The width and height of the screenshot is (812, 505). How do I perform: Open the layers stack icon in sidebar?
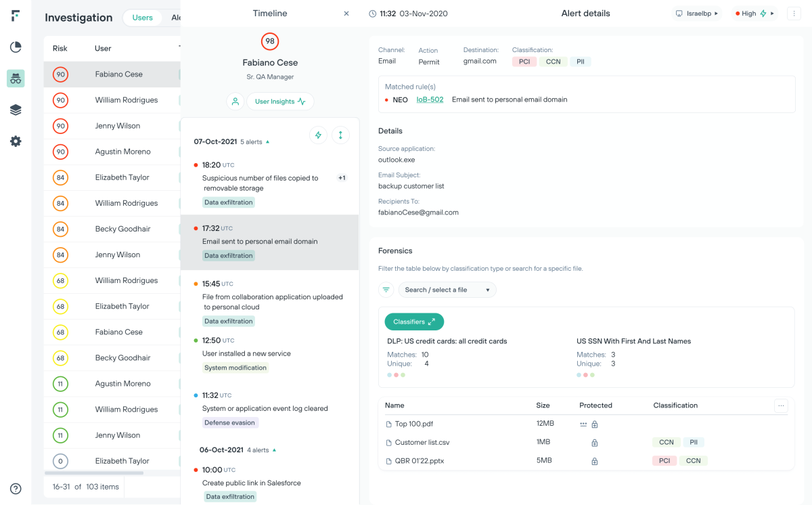[16, 110]
